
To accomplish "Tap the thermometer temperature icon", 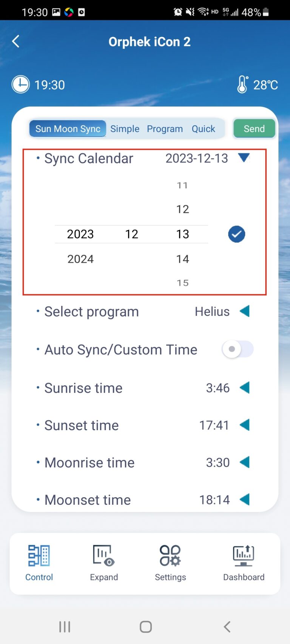I will pyautogui.click(x=242, y=85).
